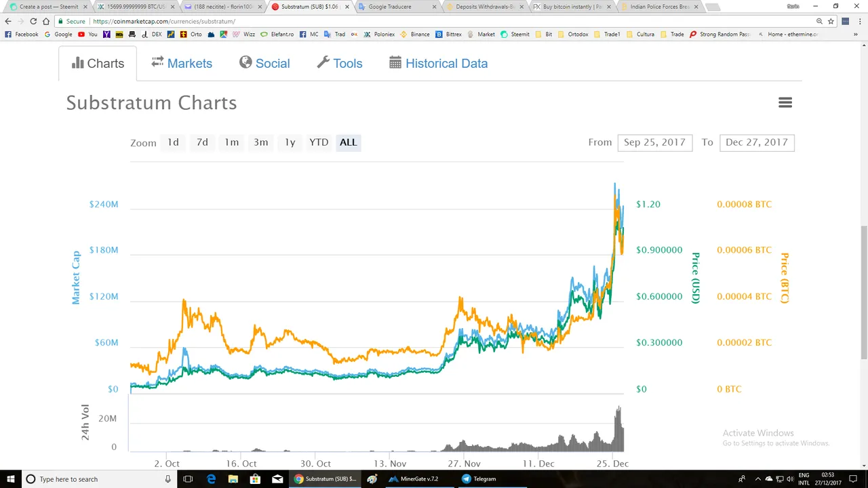This screenshot has width=868, height=488.
Task: Open Task View on the taskbar
Action: (x=188, y=479)
